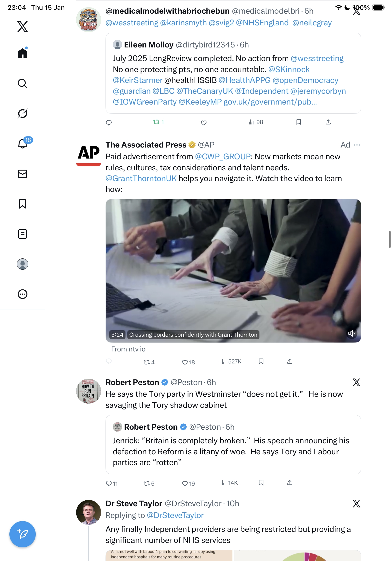Open Grok icon in the sidebar
Image resolution: width=392 pixels, height=561 pixels.
tap(23, 113)
